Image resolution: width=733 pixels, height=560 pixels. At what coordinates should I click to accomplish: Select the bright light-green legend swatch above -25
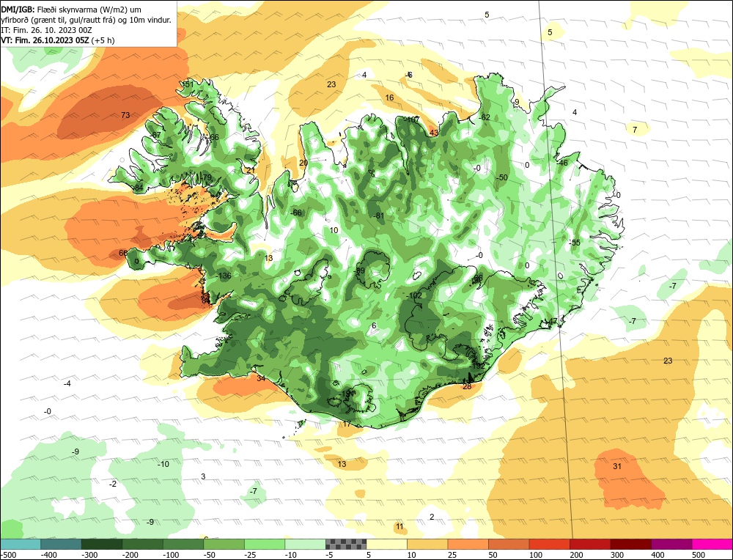coord(265,544)
